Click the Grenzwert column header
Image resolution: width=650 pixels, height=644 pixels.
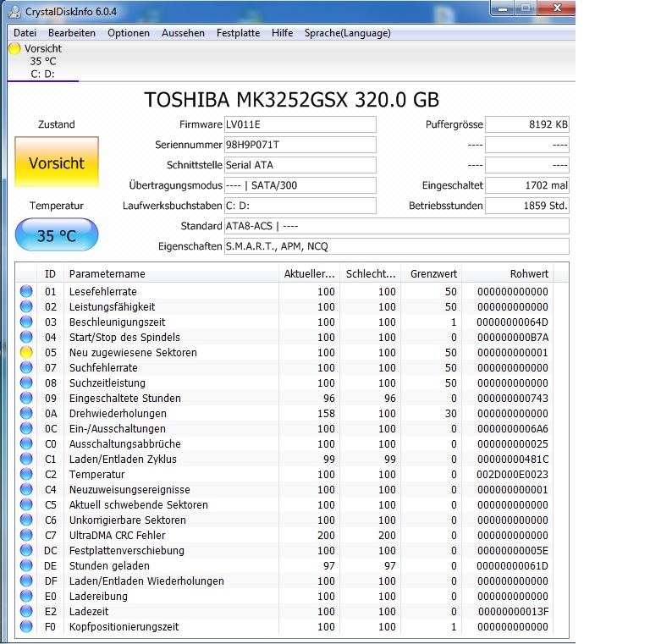431,273
